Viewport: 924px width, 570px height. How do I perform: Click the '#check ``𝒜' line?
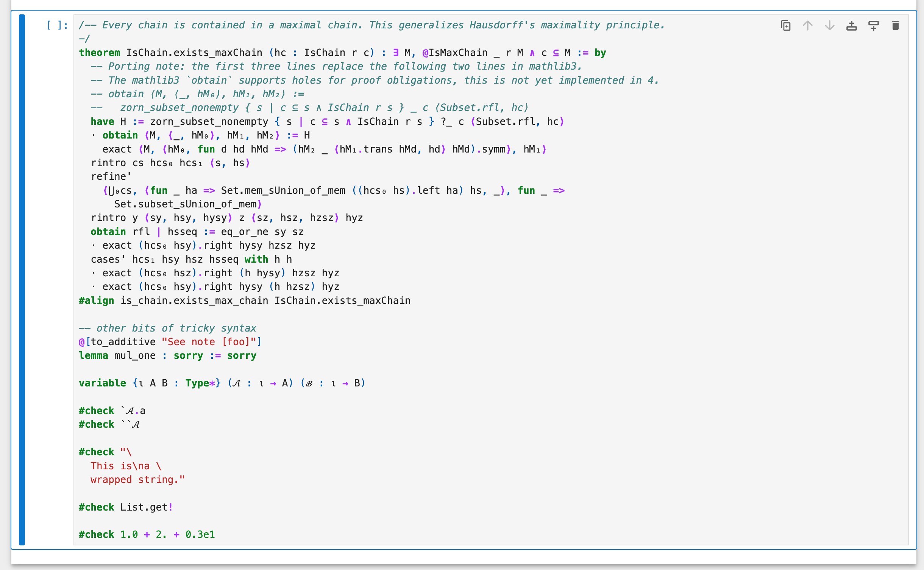(109, 424)
